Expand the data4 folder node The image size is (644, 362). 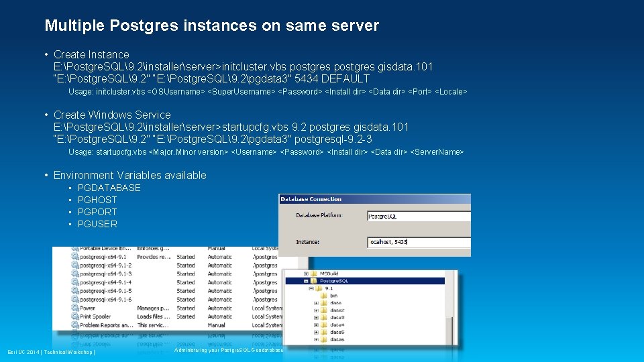(x=316, y=325)
